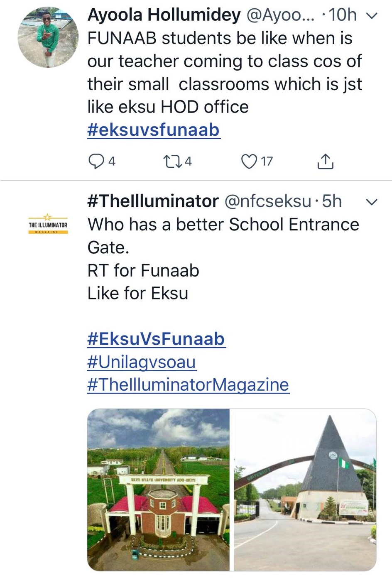Reply to Ayoola's FUNAAB tweet
The width and height of the screenshot is (392, 578).
click(x=96, y=161)
